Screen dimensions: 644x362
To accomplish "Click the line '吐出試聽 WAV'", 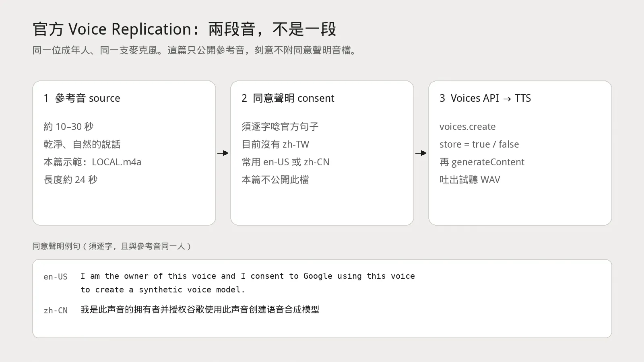I will click(470, 180).
